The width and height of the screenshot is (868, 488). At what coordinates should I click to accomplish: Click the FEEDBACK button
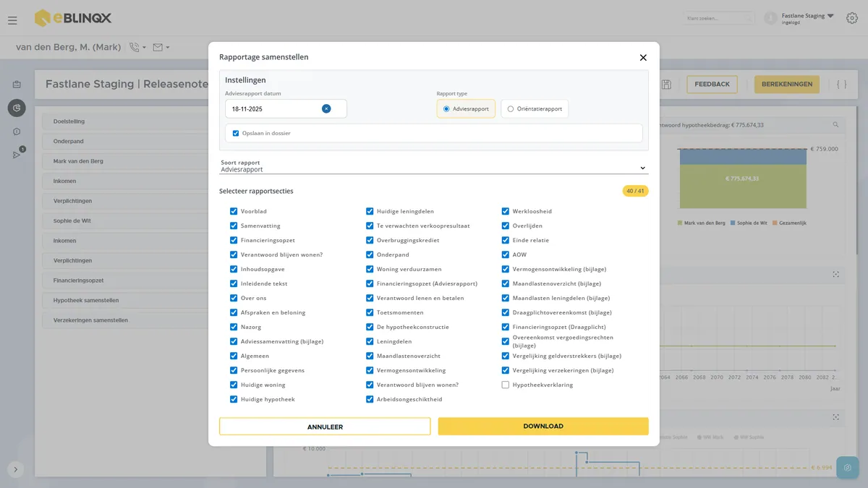pyautogui.click(x=712, y=85)
